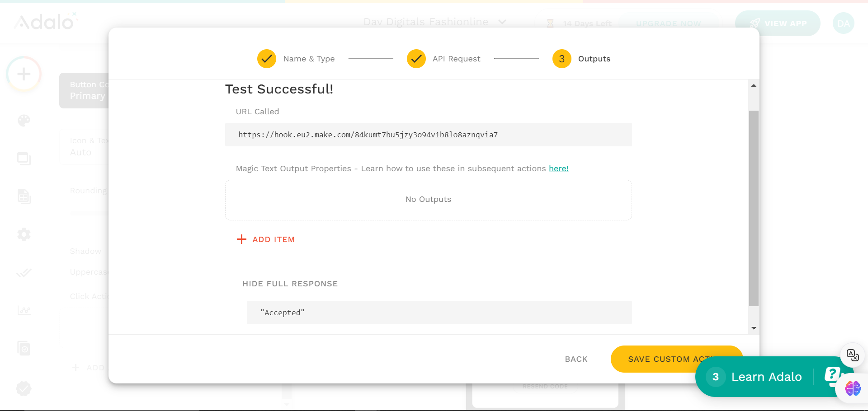This screenshot has height=411, width=868.
Task: Click the scrollbar down arrow in modal
Action: pyautogui.click(x=754, y=328)
